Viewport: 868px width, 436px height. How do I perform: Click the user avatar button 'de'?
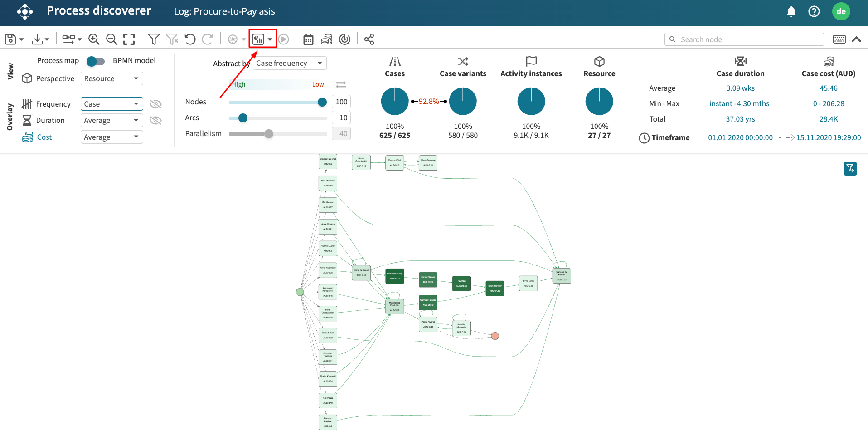click(x=841, y=11)
